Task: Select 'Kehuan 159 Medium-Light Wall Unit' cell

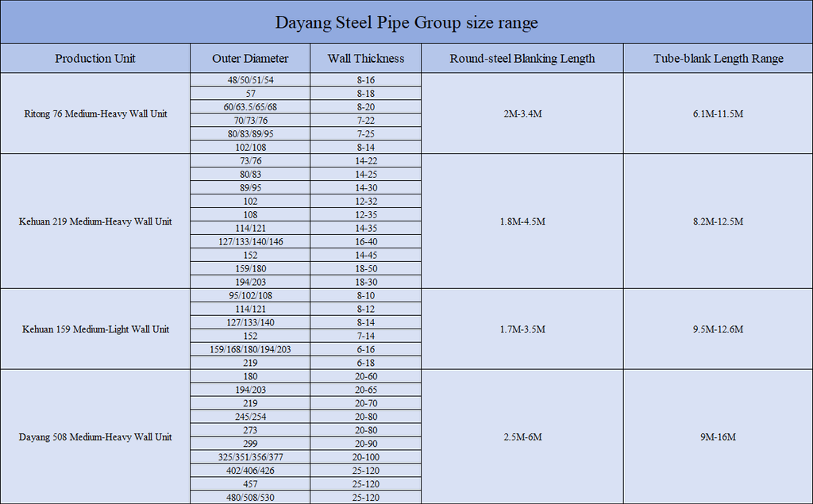Action: pyautogui.click(x=95, y=329)
